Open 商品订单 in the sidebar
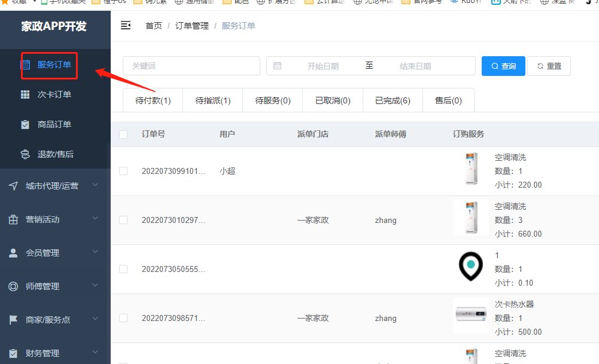The width and height of the screenshot is (599, 364). coord(55,124)
